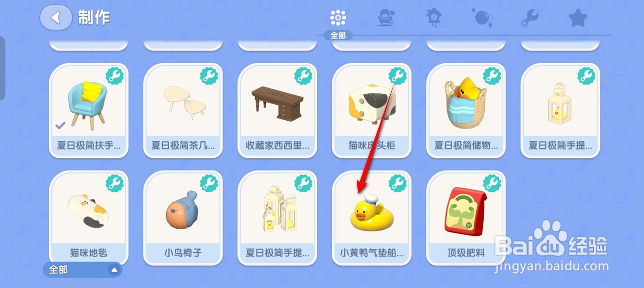
Task: Choose the 夏日极简茶几 table item
Action: (183, 111)
